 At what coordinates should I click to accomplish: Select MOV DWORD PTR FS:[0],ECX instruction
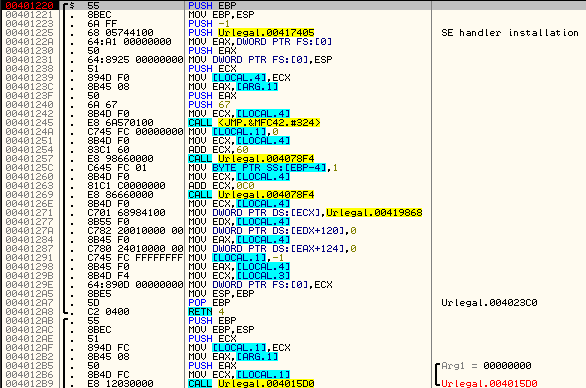click(260, 284)
